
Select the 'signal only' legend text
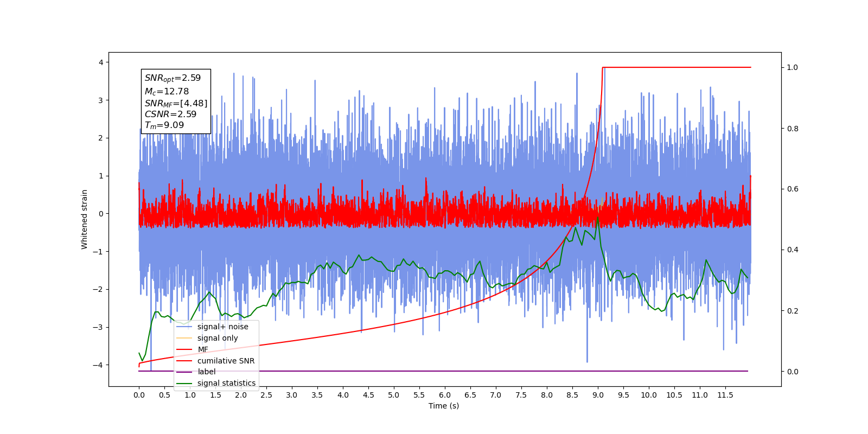coord(218,338)
